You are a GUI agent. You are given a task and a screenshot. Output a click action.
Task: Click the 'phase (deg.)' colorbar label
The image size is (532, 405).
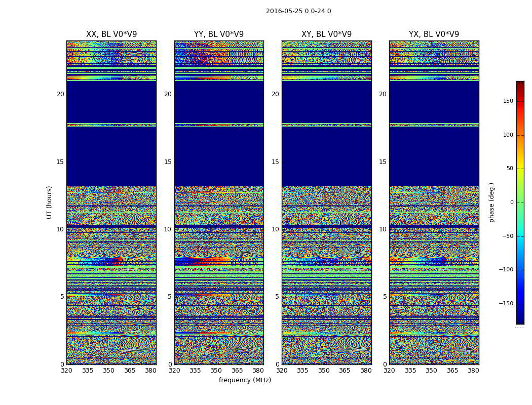tap(491, 202)
